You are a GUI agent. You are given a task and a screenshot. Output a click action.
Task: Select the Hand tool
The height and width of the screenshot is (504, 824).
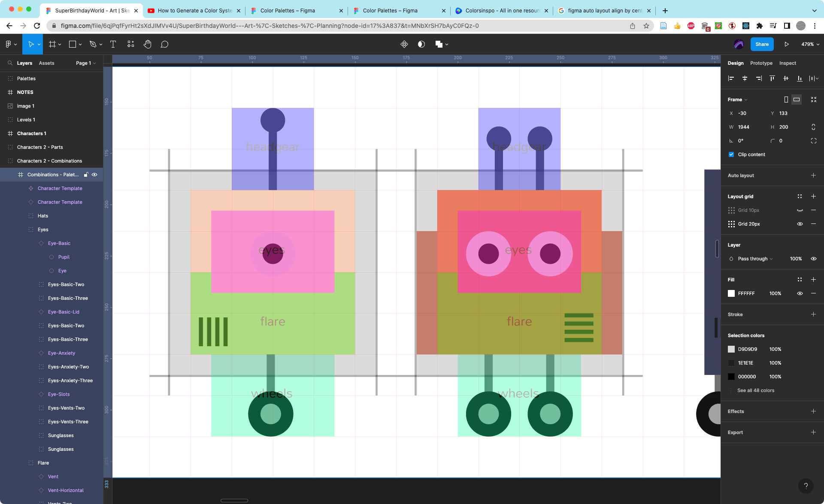(x=147, y=44)
